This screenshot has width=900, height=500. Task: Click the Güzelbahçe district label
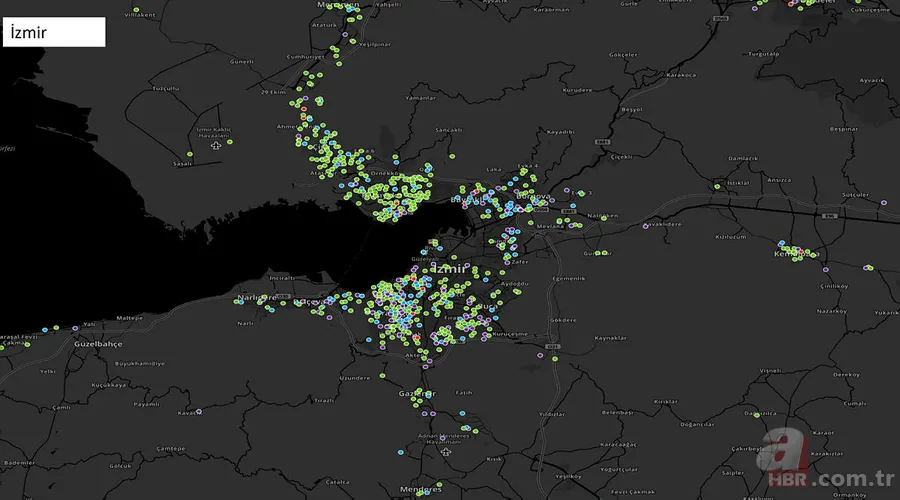(98, 344)
